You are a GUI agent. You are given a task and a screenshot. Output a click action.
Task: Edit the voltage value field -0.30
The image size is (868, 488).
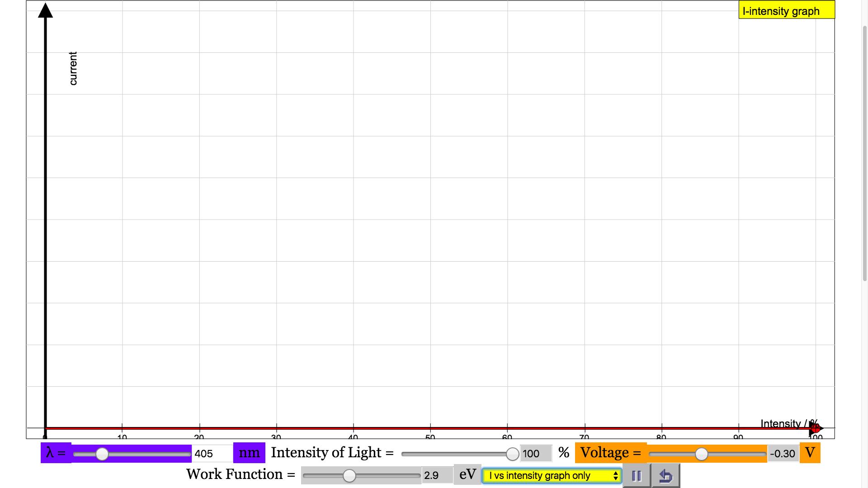pos(783,453)
